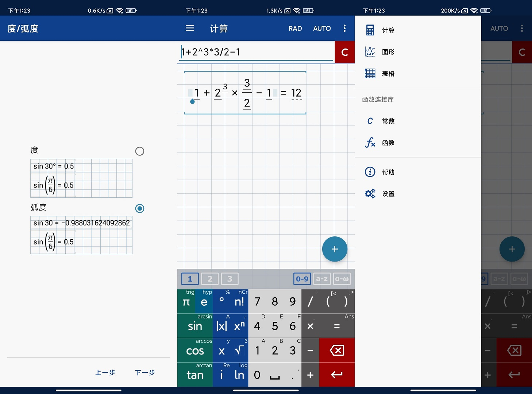This screenshot has width=532, height=394.
Task: Click the expression input field 1+2^3*3/2−1
Action: (x=257, y=52)
